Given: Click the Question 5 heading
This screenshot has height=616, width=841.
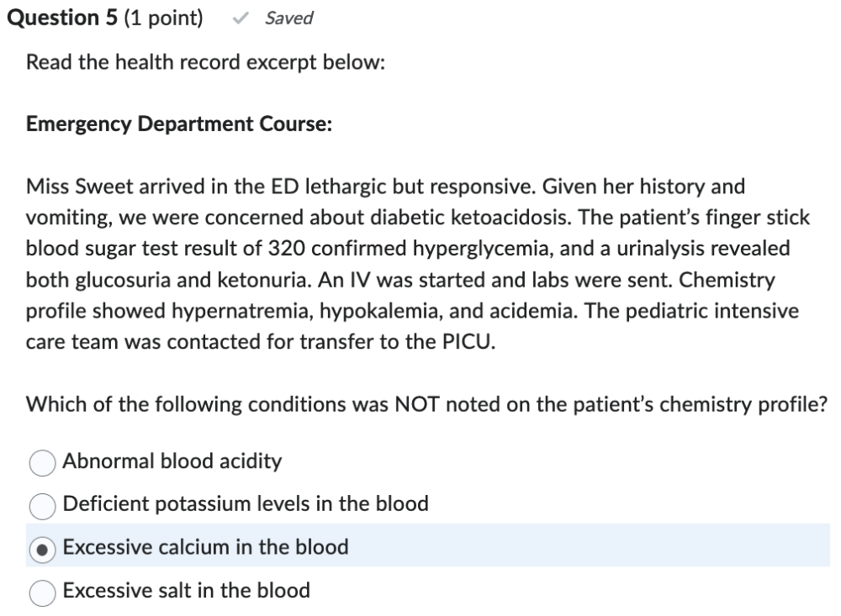Looking at the screenshot, I should pos(62,18).
